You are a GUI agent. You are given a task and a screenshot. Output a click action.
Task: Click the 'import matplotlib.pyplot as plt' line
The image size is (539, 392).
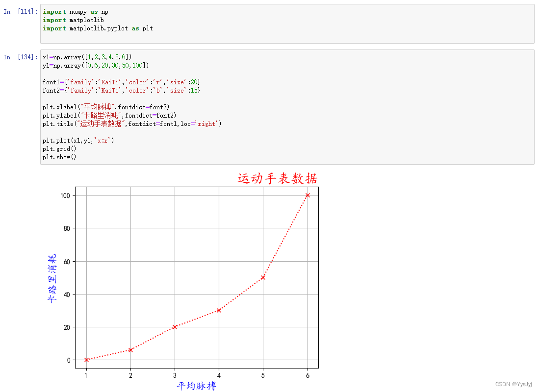(x=98, y=28)
